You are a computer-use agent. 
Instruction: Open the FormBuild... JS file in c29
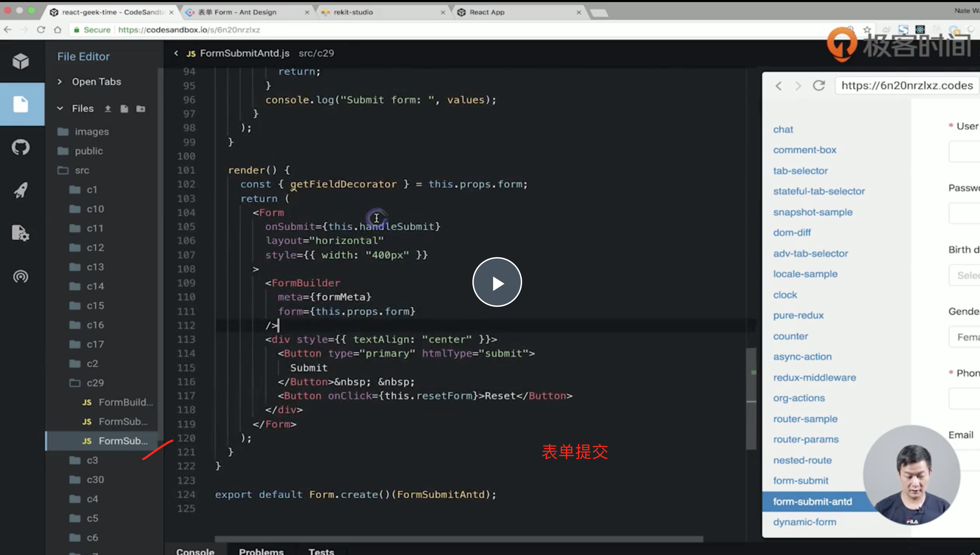coord(125,402)
